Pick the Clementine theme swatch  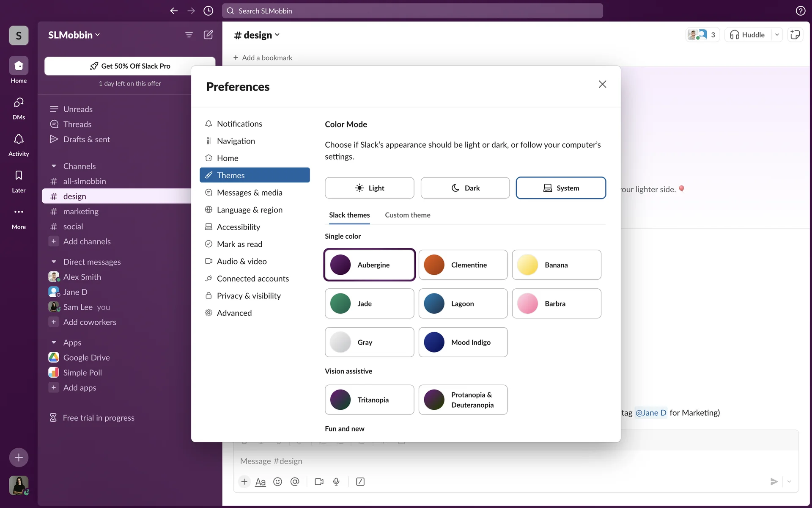tap(463, 265)
